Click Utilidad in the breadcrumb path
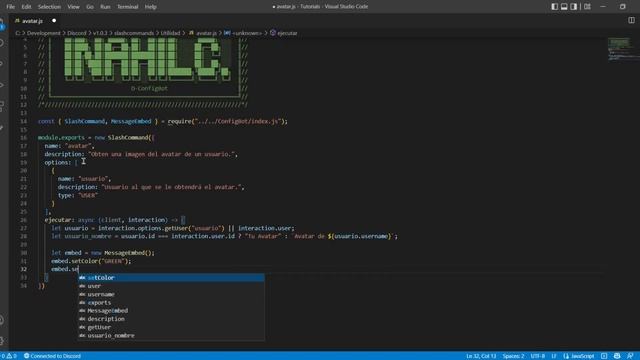Viewport: 640px width, 360px height. [x=170, y=33]
